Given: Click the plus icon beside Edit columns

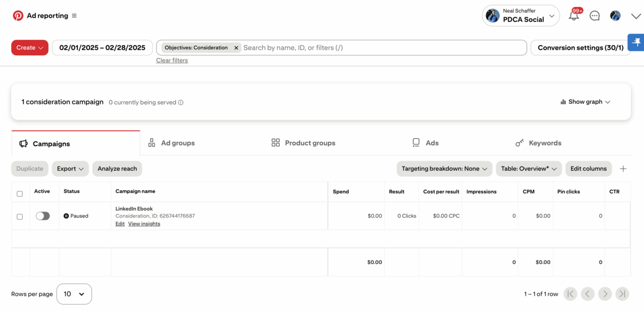Looking at the screenshot, I should click(623, 169).
